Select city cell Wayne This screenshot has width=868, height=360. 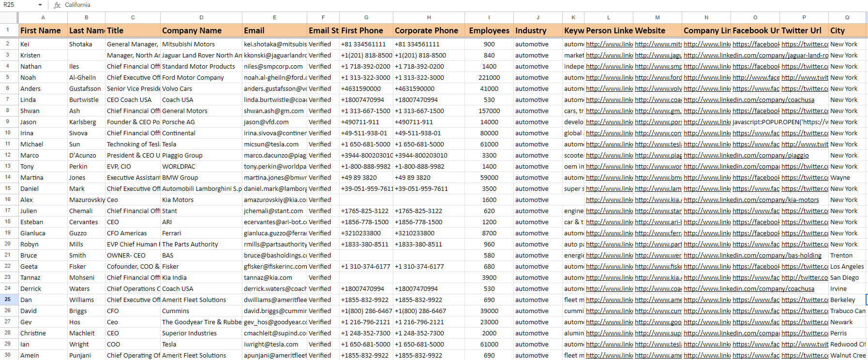[x=847, y=177]
